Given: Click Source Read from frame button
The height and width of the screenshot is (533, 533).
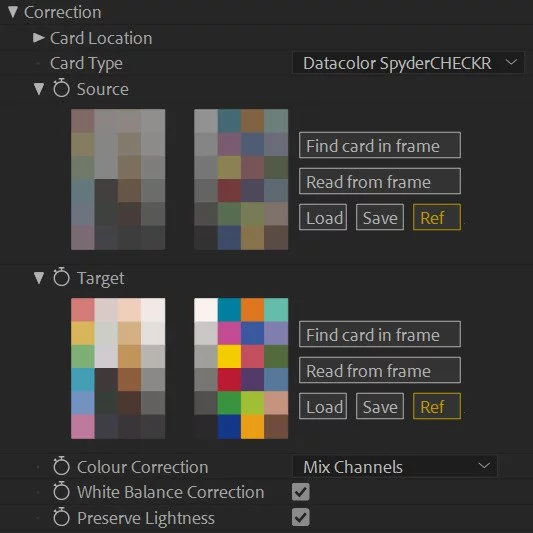Looking at the screenshot, I should click(380, 181).
